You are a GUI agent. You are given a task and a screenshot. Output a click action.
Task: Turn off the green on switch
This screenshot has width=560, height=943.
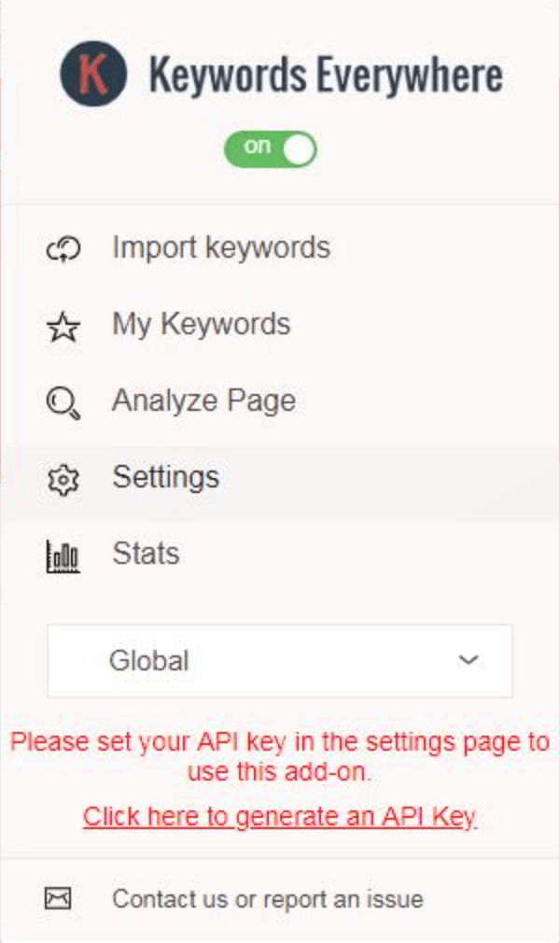[x=270, y=149]
